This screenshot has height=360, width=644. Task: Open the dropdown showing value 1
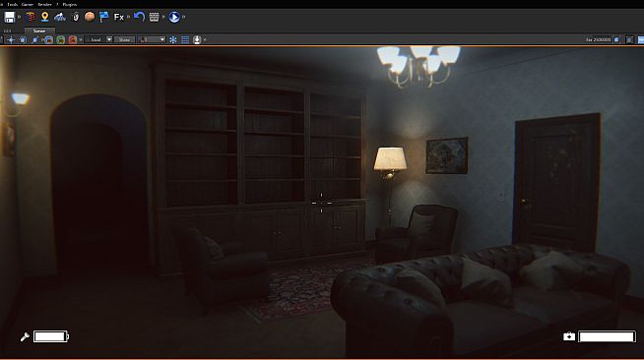152,39
